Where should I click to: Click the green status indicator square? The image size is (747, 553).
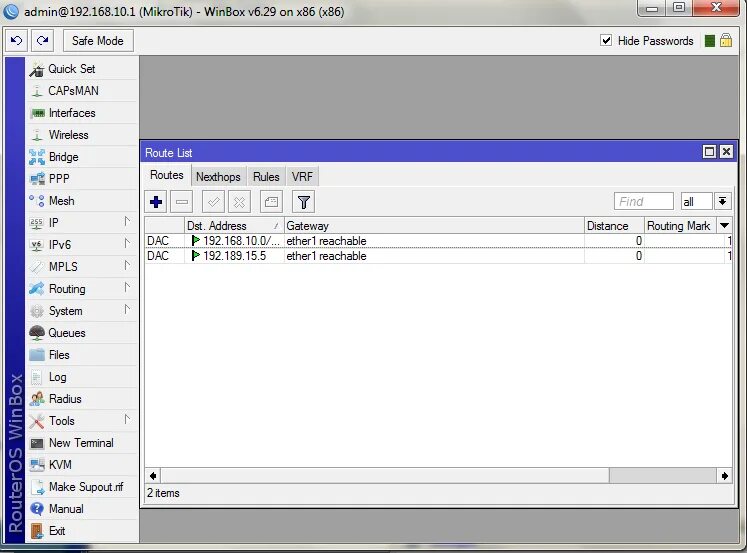[710, 41]
